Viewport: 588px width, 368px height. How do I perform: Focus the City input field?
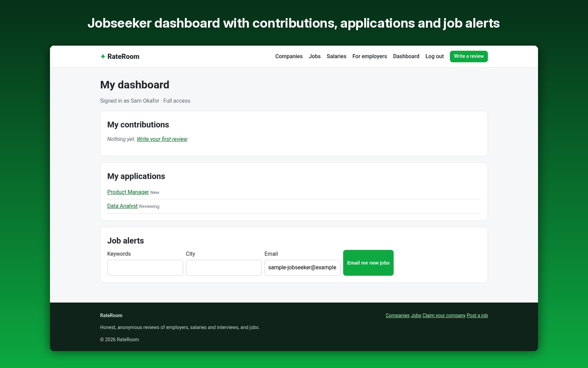[224, 268]
